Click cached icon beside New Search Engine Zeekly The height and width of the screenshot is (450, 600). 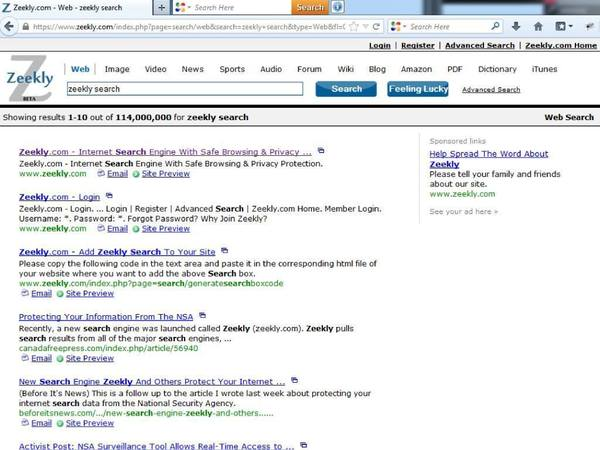point(294,380)
